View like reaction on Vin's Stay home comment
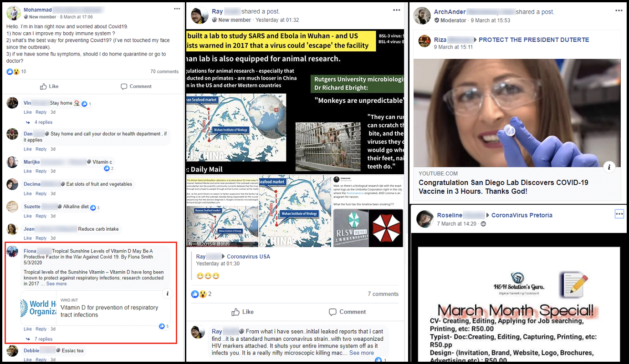 [87, 104]
